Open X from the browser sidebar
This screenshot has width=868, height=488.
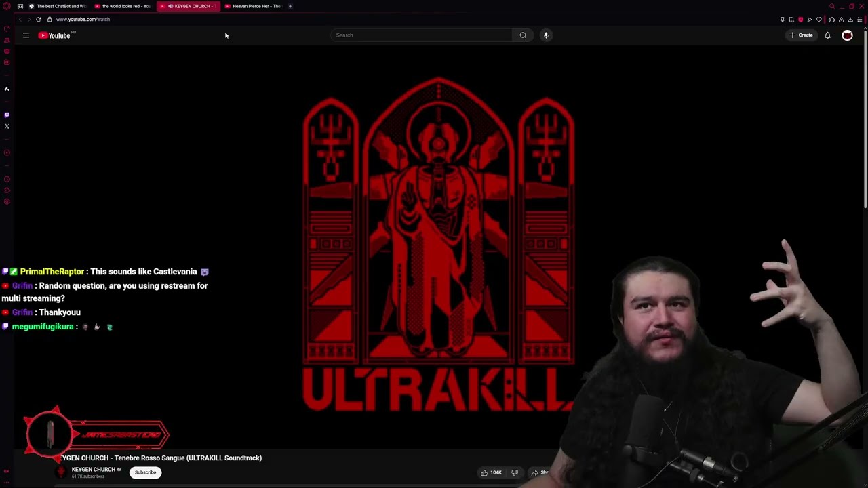point(7,126)
